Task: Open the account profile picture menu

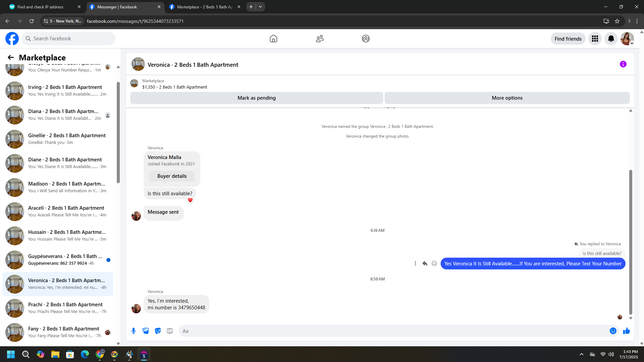Action: [x=627, y=39]
